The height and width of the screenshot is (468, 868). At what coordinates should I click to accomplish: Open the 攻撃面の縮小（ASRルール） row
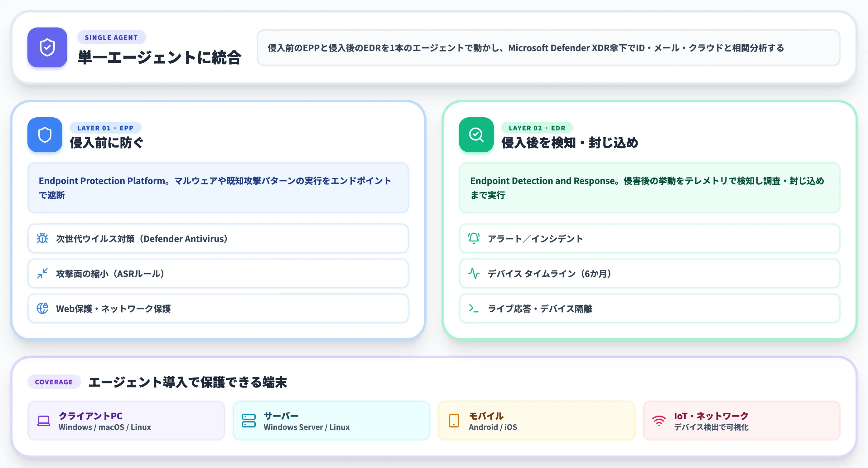pyautogui.click(x=218, y=273)
